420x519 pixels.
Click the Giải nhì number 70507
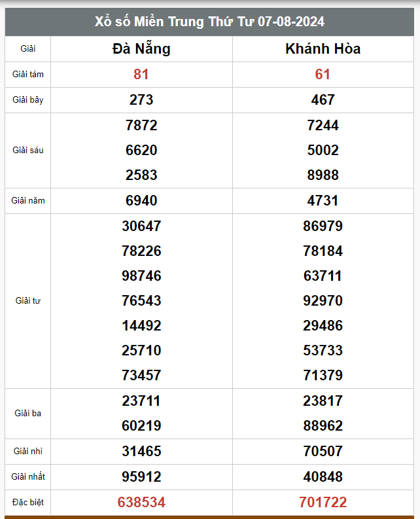[x=323, y=451]
